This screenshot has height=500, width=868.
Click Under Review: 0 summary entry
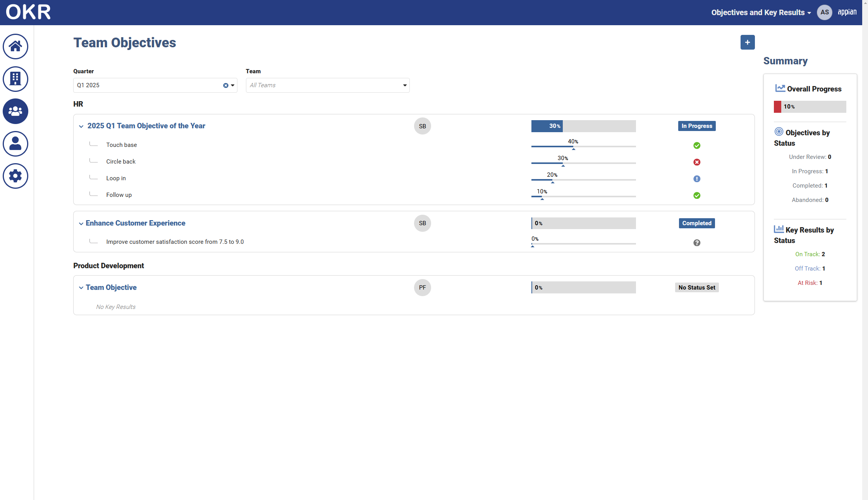[810, 157]
